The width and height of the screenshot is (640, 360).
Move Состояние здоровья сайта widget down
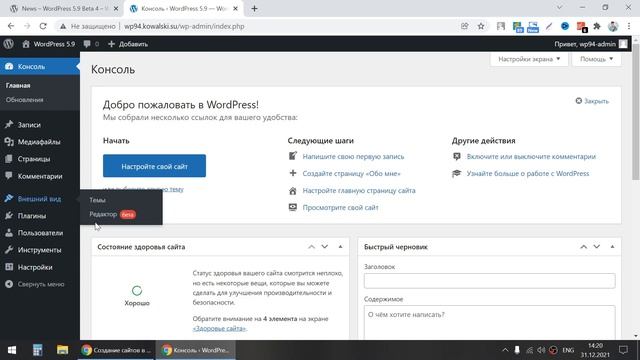324,247
